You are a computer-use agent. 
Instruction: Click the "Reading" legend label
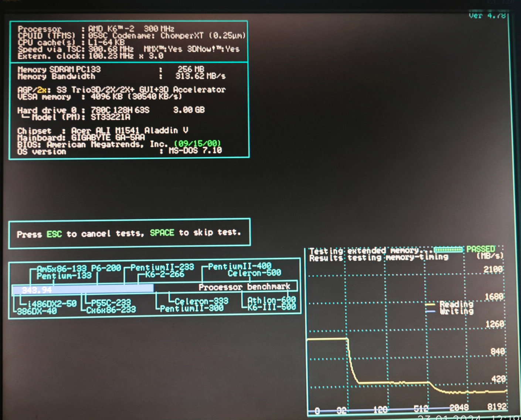(456, 304)
